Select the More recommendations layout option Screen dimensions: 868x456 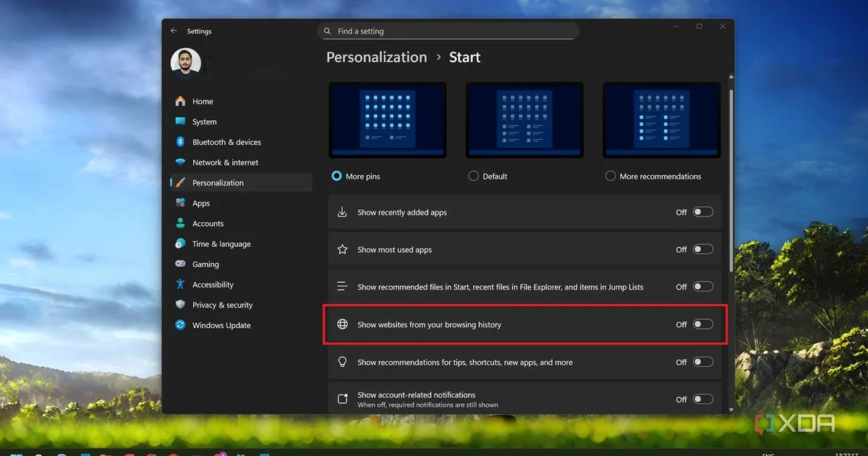[610, 176]
